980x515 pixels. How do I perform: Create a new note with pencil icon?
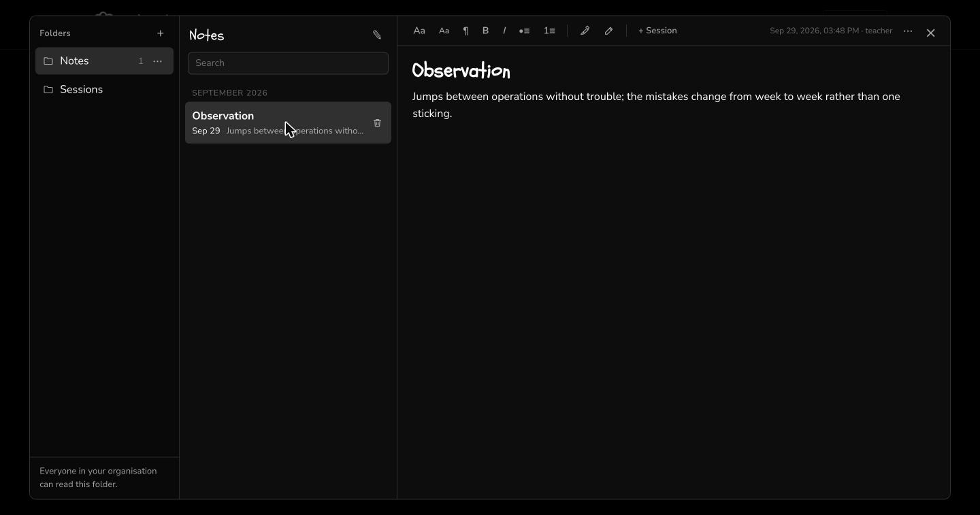click(x=377, y=35)
